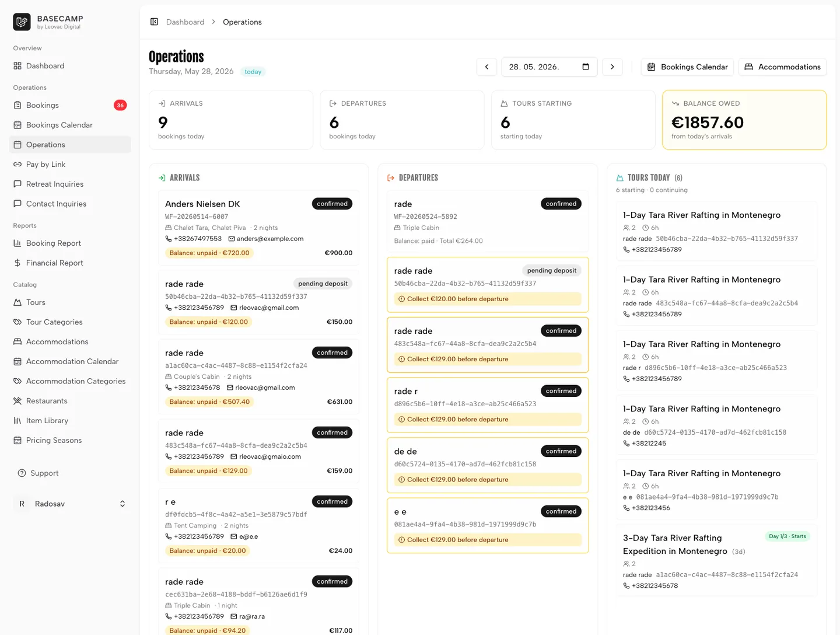840x635 pixels.
Task: Click the Item Library icon in sidebar
Action: tap(17, 421)
